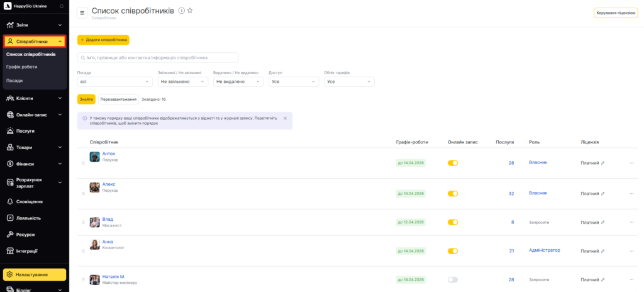Click pencil edit icon in Антон's license
644x292 pixels.
602,163
